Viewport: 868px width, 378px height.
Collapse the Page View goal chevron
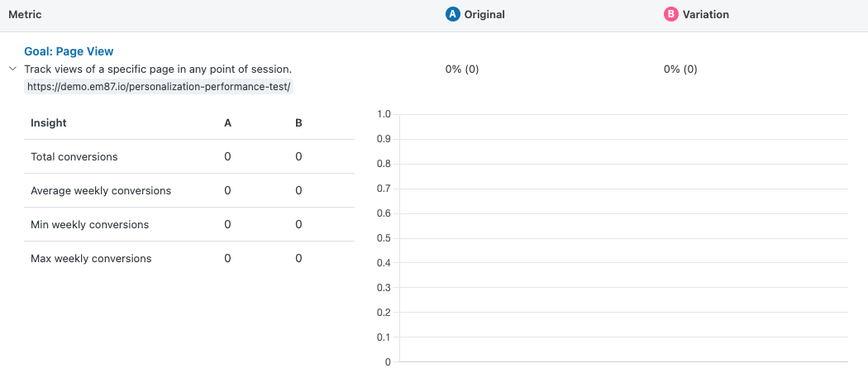click(x=12, y=69)
